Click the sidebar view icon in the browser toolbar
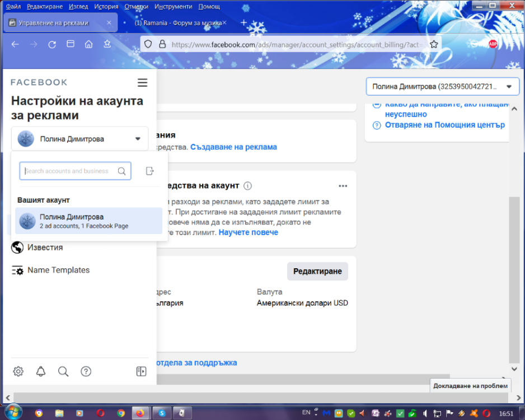The height and width of the screenshot is (420, 525). [71, 44]
